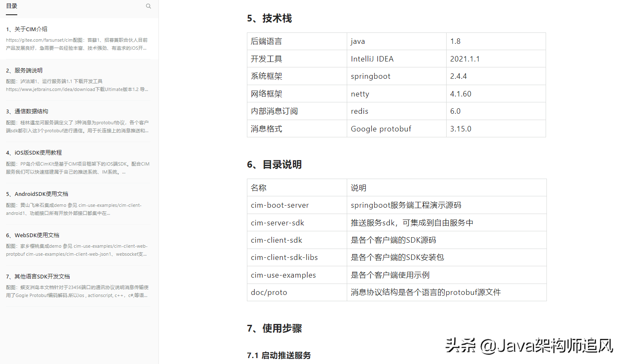The height and width of the screenshot is (364, 624).
Task: Click the 1.8 version cell
Action: [496, 41]
